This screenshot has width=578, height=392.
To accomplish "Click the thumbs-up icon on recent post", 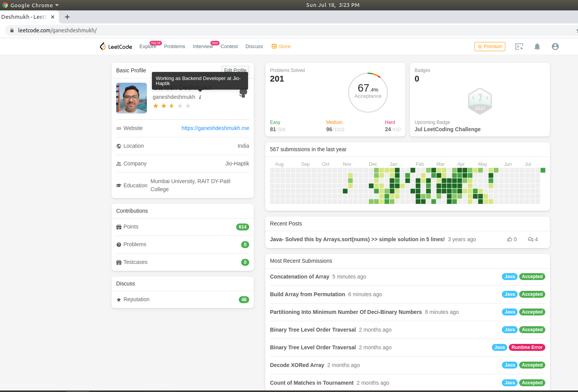I will (x=510, y=239).
